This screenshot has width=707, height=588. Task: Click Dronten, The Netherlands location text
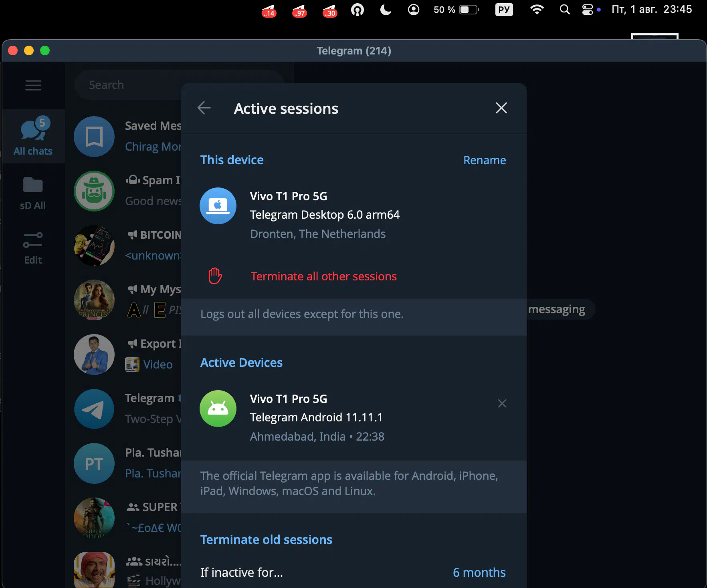[318, 234]
